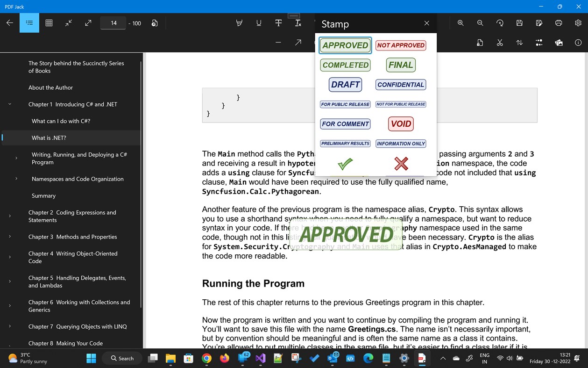The image size is (588, 368).
Task: Toggle the underline annotation tool
Action: click(258, 23)
